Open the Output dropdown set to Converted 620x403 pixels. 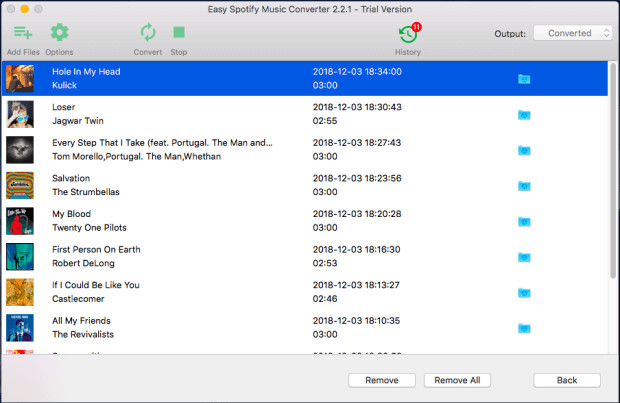point(573,33)
